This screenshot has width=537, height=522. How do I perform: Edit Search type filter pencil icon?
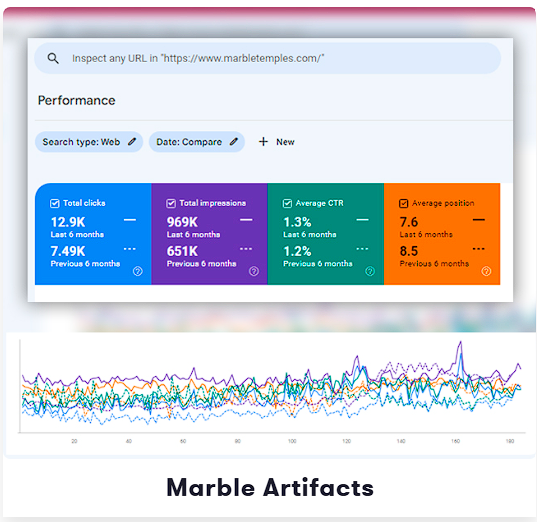(132, 141)
